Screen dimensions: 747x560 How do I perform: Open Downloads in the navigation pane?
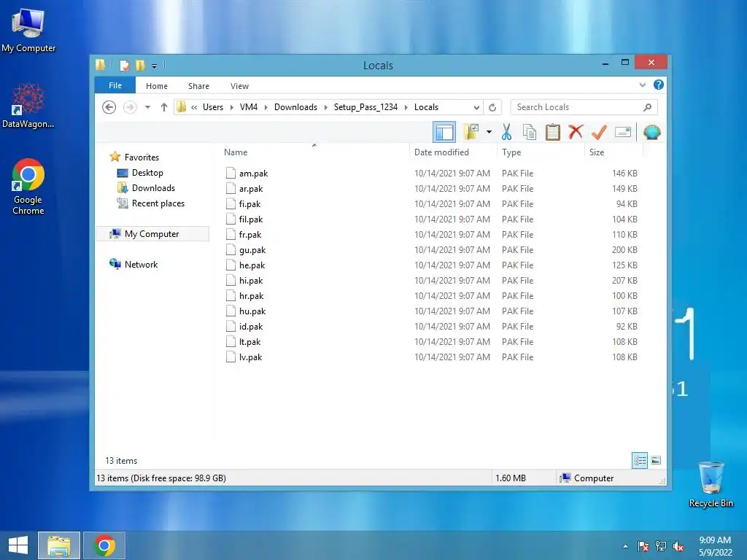pyautogui.click(x=153, y=188)
